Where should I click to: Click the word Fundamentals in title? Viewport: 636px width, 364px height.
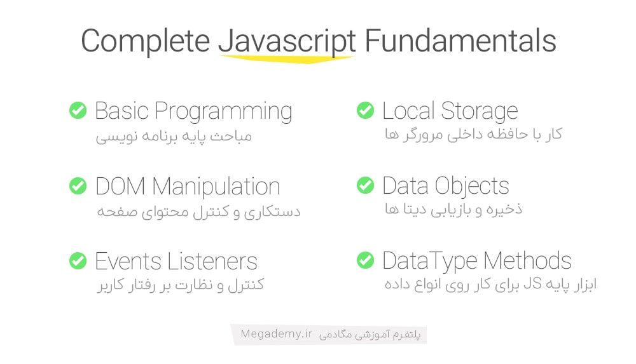point(460,41)
